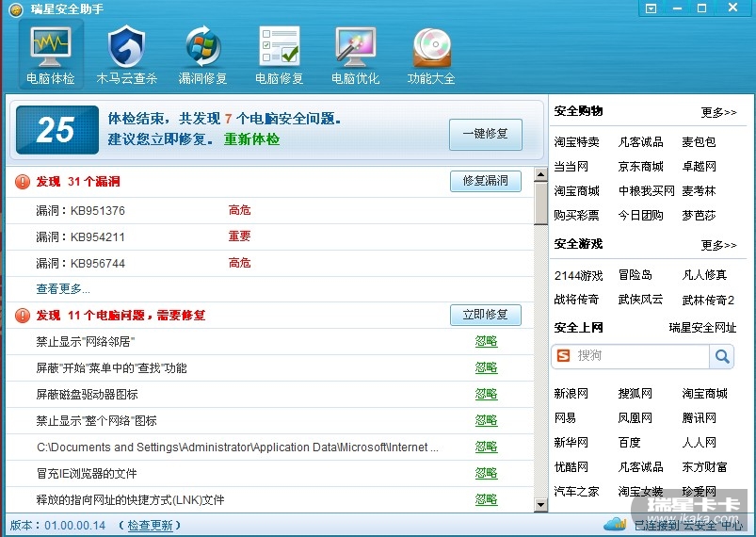Viewport: 756px width, 537px height.
Task: Ignore the C:\Documents and Settings path issue
Action: click(486, 447)
